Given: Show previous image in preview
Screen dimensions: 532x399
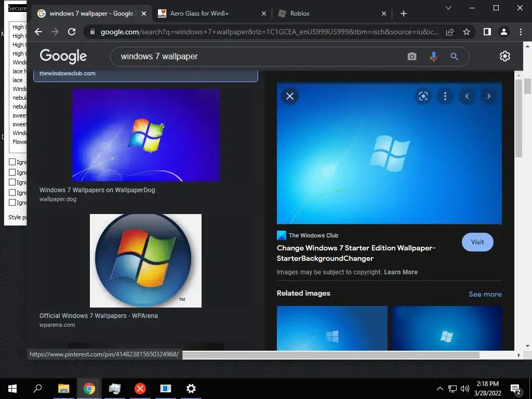Looking at the screenshot, I should (x=467, y=96).
